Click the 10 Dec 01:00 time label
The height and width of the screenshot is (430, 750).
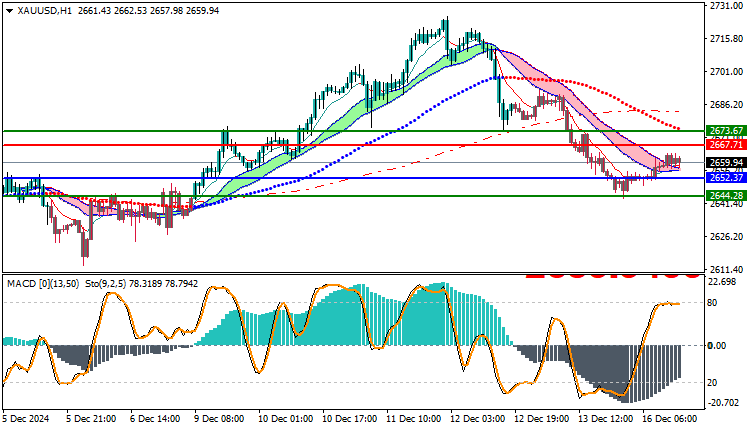pyautogui.click(x=286, y=419)
